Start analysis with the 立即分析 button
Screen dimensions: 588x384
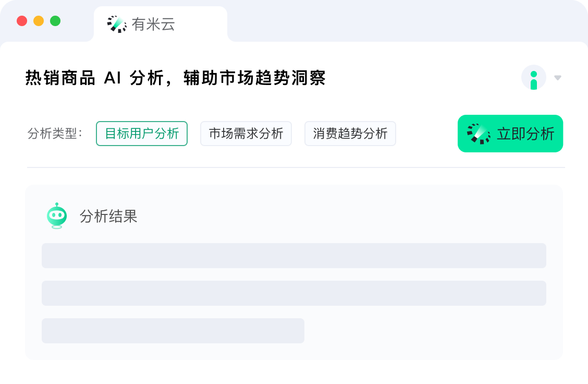[x=510, y=134]
